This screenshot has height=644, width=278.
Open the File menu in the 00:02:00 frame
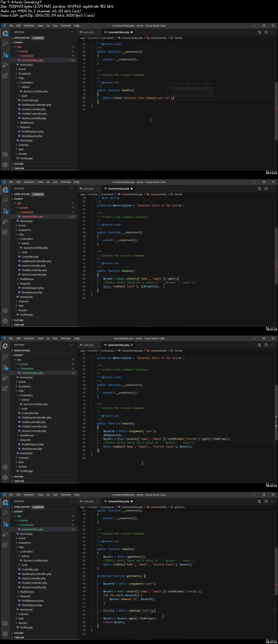11,26
